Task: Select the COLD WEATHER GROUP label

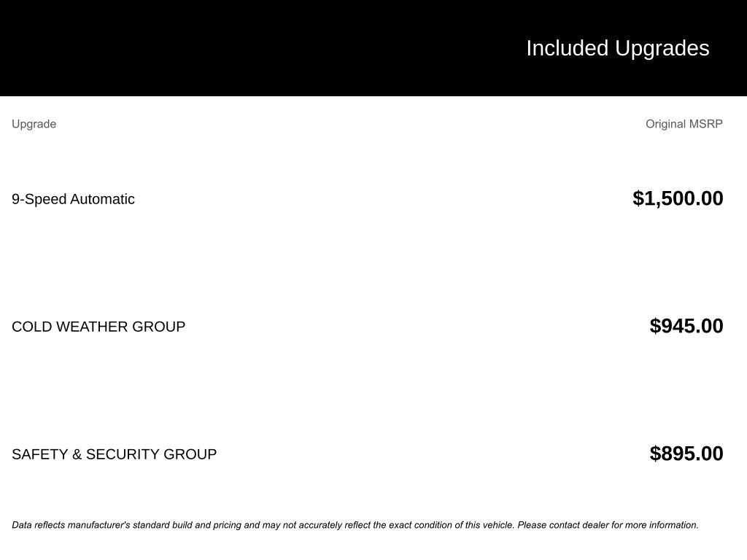Action: coord(98,327)
